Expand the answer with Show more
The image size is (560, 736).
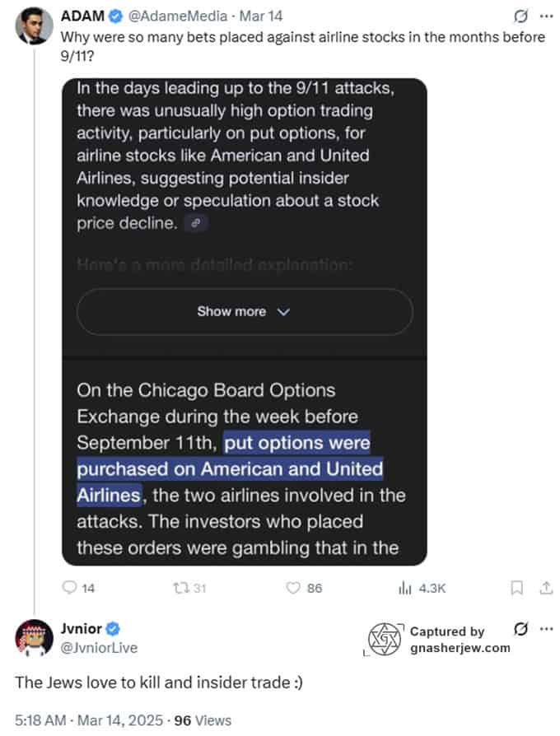(x=244, y=311)
